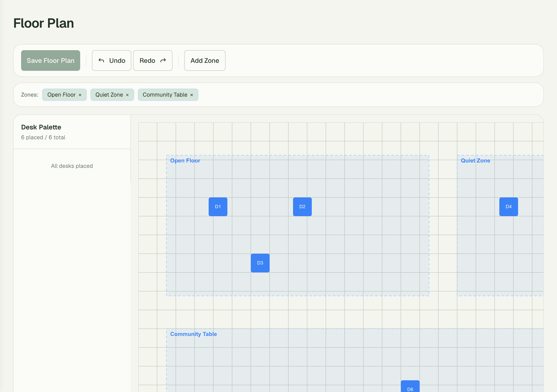The height and width of the screenshot is (392, 557).
Task: Click the Open Floor zone label
Action: pyautogui.click(x=185, y=161)
